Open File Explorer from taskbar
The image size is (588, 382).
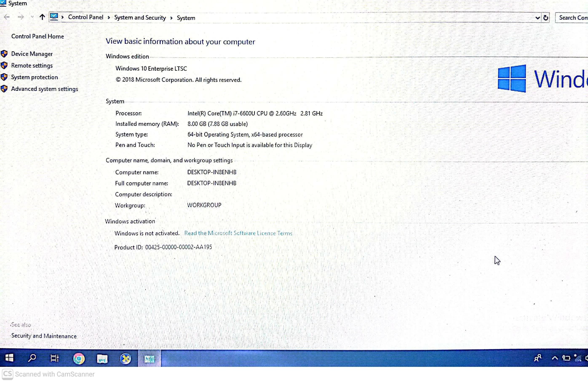[102, 359]
